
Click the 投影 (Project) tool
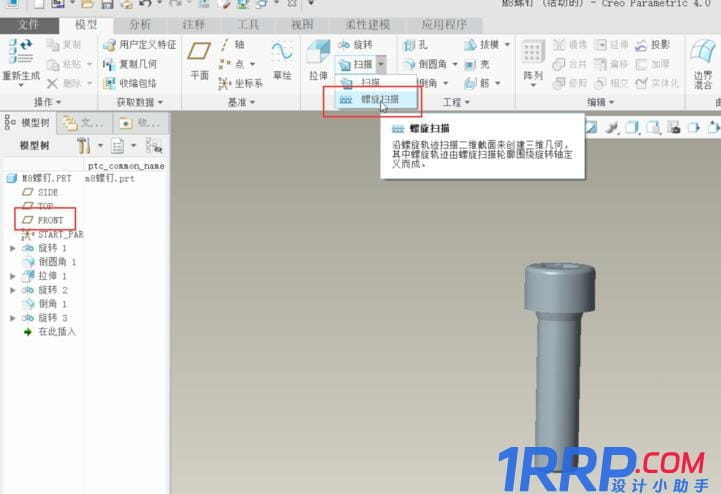pos(651,45)
